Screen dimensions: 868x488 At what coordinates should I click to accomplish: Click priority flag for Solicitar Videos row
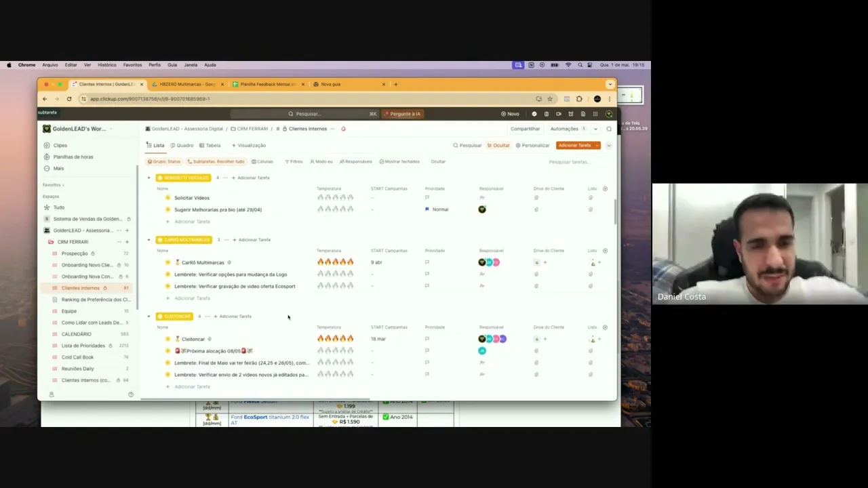click(427, 198)
